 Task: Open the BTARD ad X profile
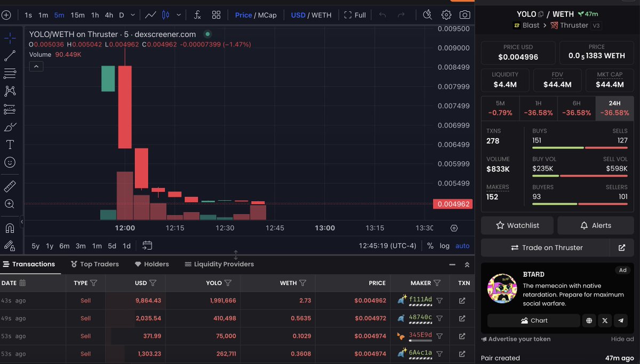pos(604,320)
